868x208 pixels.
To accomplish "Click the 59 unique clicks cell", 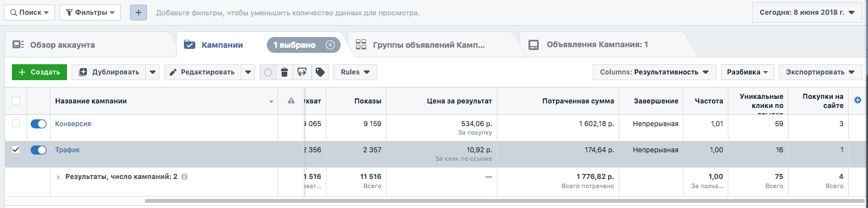I will 758,128.
